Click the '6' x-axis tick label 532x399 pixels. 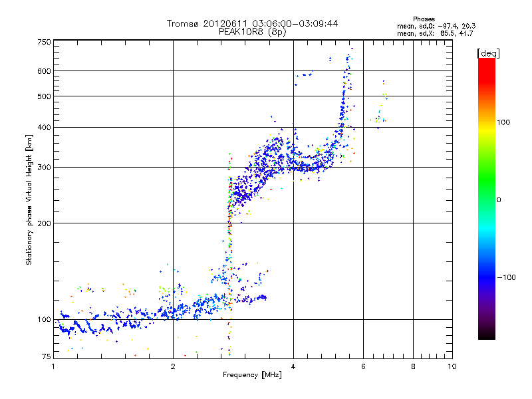coord(363,366)
